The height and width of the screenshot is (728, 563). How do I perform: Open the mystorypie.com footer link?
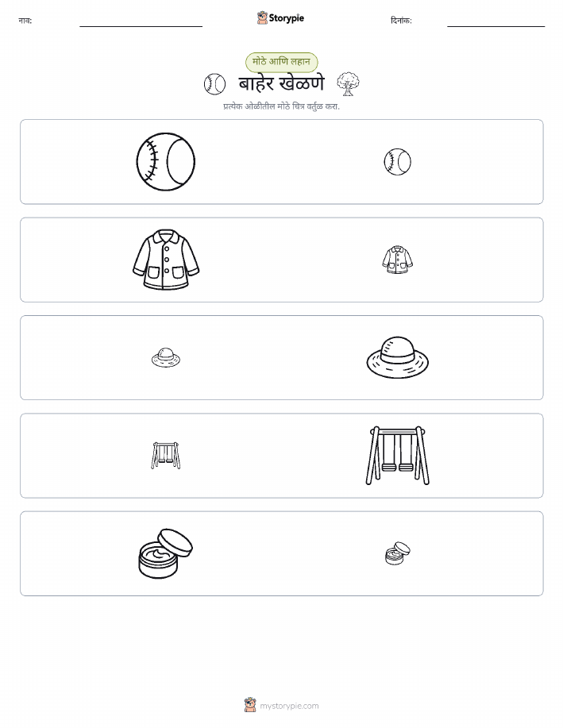point(289,706)
